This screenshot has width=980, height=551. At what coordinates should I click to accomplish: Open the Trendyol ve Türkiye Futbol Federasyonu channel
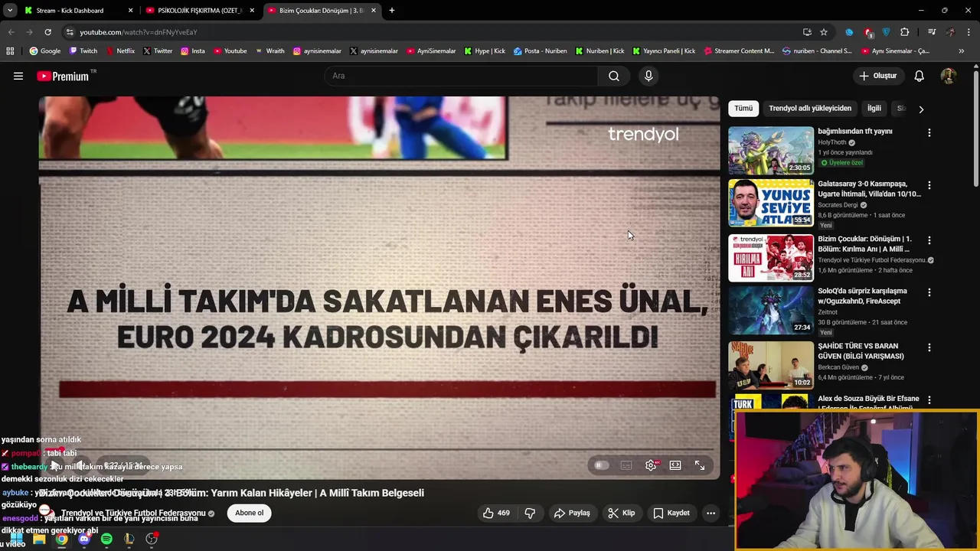click(133, 513)
